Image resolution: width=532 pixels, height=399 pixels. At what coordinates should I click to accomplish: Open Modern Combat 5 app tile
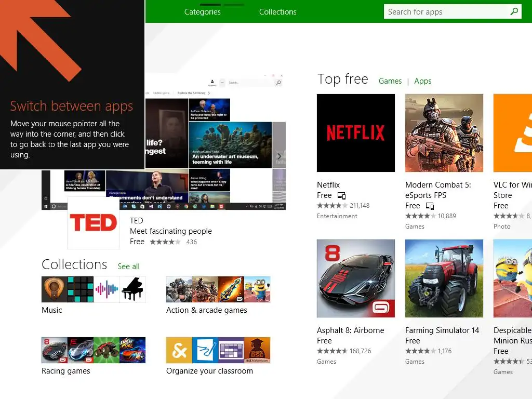pos(444,133)
